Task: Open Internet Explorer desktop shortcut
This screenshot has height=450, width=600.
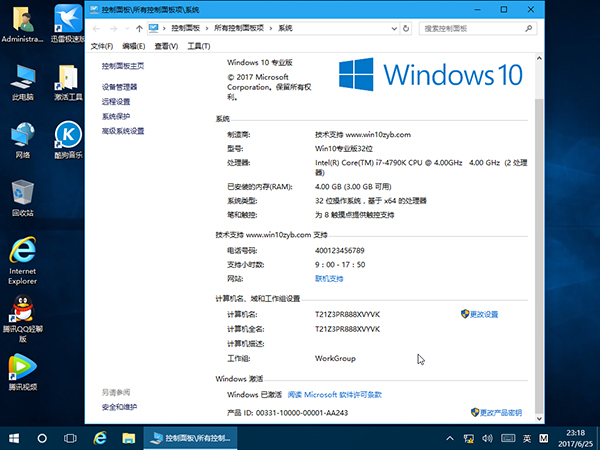Action: [x=22, y=255]
